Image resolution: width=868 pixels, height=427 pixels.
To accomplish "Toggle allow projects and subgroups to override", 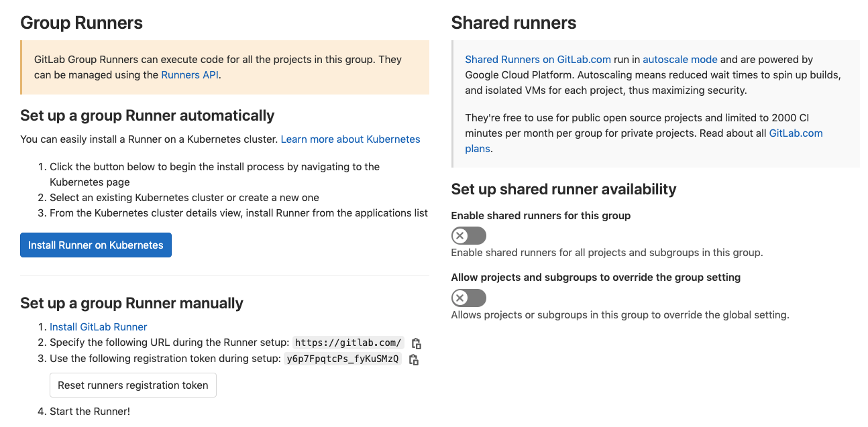I will 468,298.
